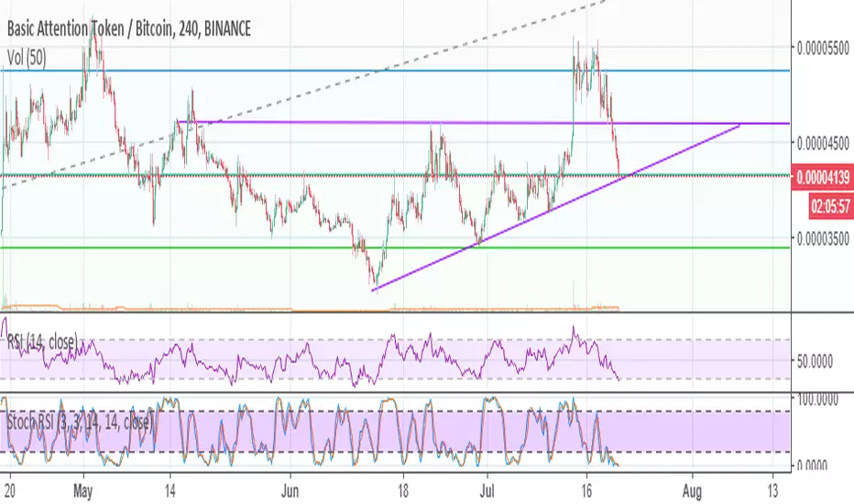
Task: Select the Vol (50) indicator label
Action: coord(27,58)
